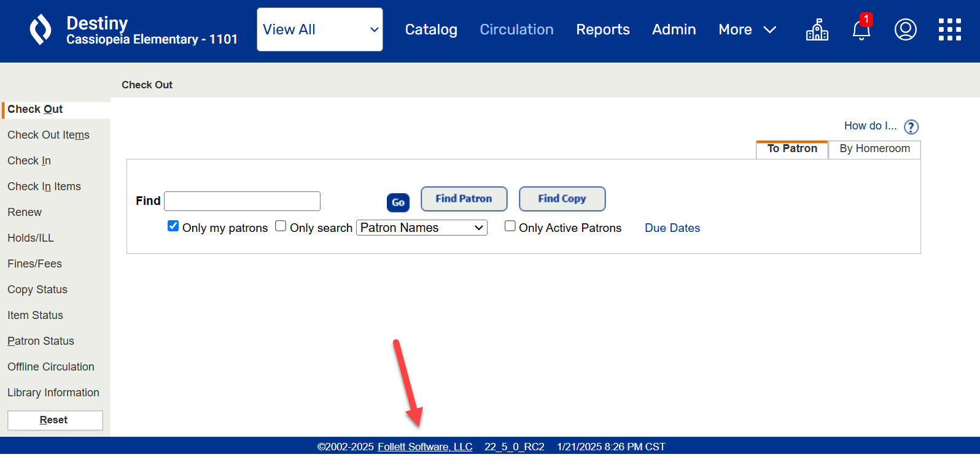Viewport: 980px width, 465px height.
Task: Expand the More menu
Action: click(747, 29)
